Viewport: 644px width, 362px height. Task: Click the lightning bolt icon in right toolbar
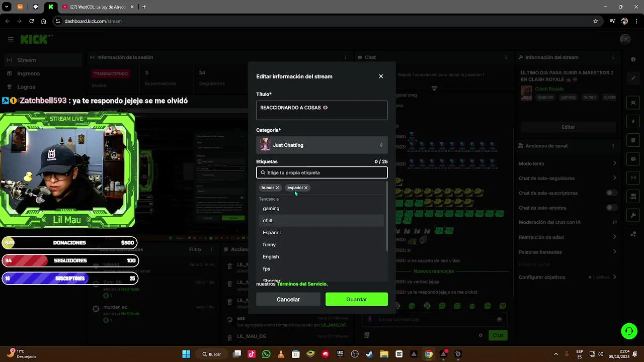pos(633,122)
